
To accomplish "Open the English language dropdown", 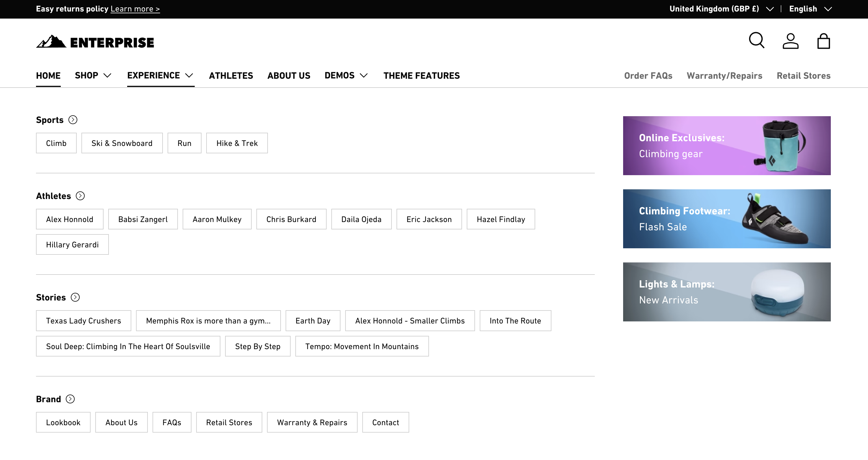I will pos(810,9).
